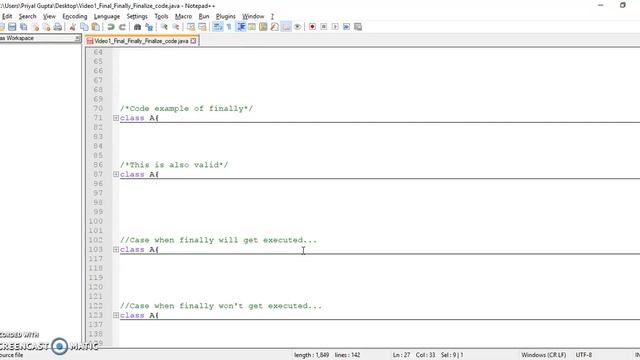Screen dimensions: 640x360
Task: Expand the folded class at line 123
Action: 116,315
